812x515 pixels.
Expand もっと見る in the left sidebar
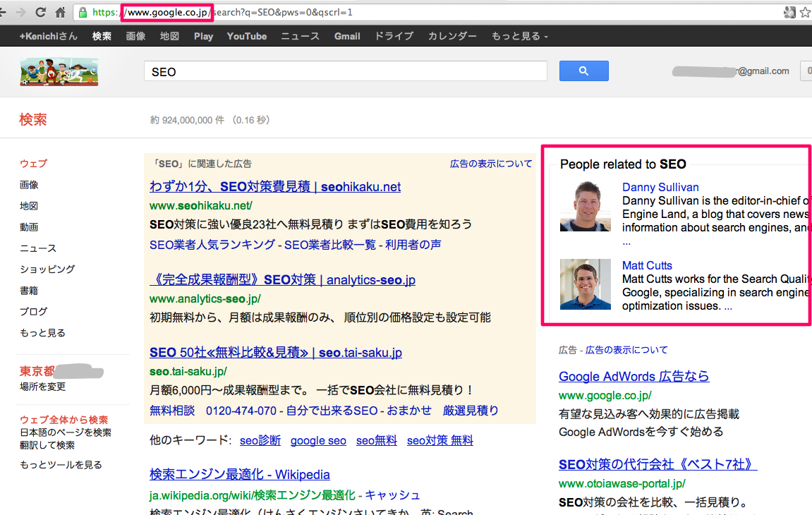42,332
